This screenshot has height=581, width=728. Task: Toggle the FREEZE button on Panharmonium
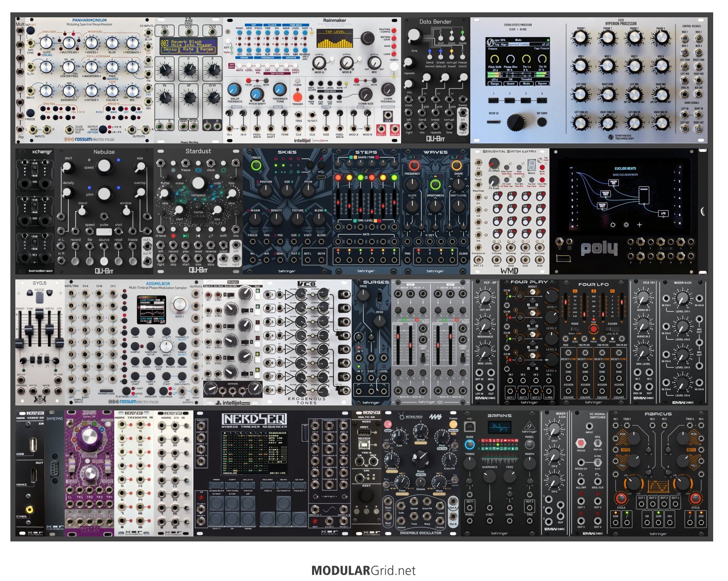click(x=31, y=112)
